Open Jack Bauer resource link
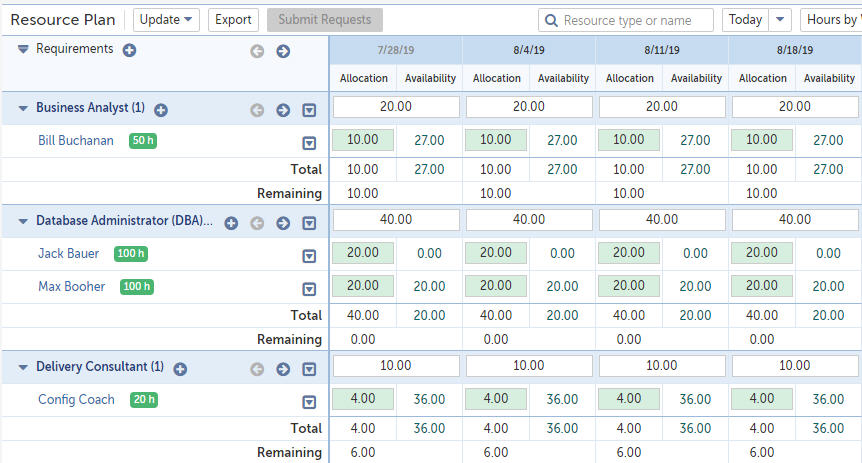Image resolution: width=862 pixels, height=463 pixels. [69, 253]
